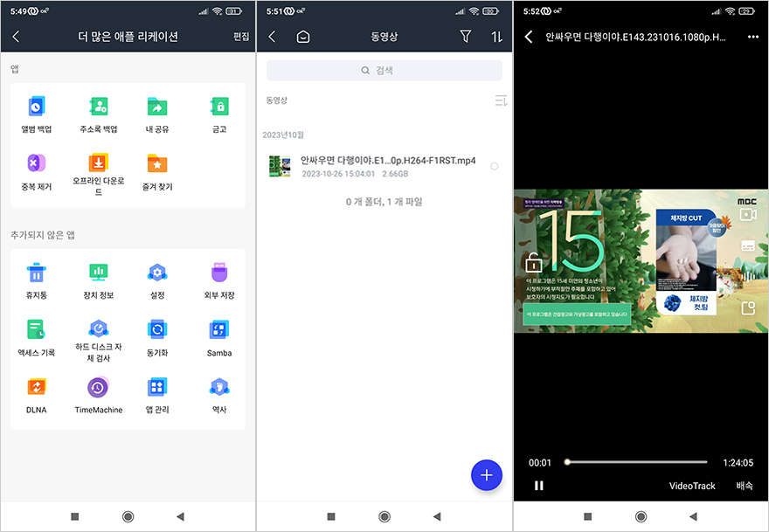The image size is (769, 532).
Task: Open the 장치 정보 app
Action: 99,281
